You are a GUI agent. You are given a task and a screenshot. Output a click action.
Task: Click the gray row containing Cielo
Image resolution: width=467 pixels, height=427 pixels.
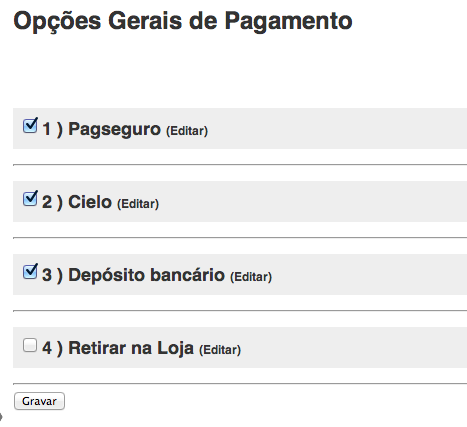pos(240,201)
